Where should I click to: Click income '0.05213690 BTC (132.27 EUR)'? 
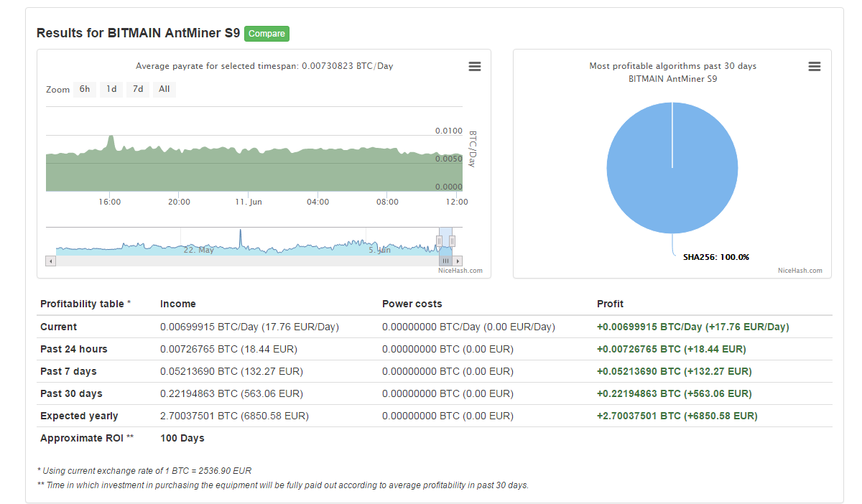coord(231,371)
